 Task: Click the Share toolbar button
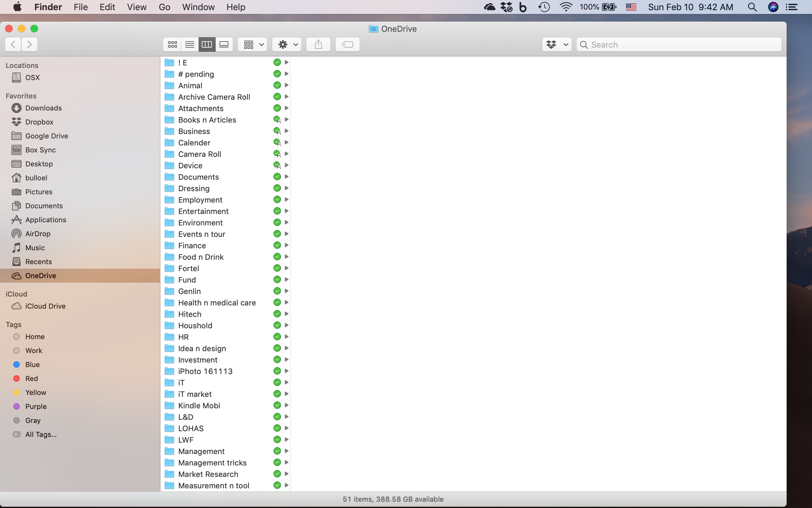click(x=318, y=44)
